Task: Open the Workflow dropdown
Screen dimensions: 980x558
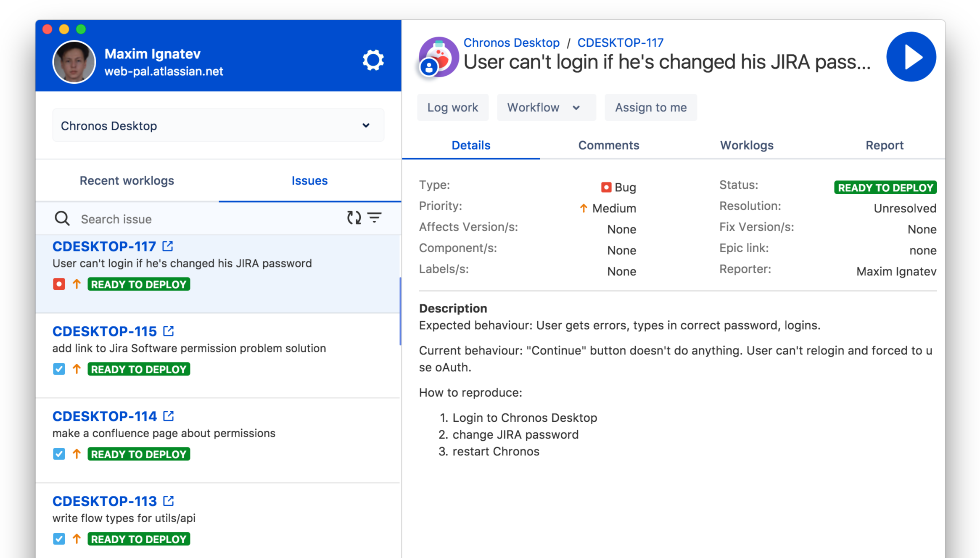Action: coord(546,108)
